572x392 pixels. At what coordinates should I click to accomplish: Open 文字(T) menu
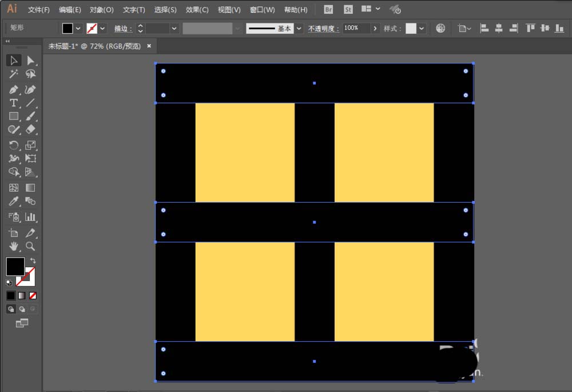[134, 10]
